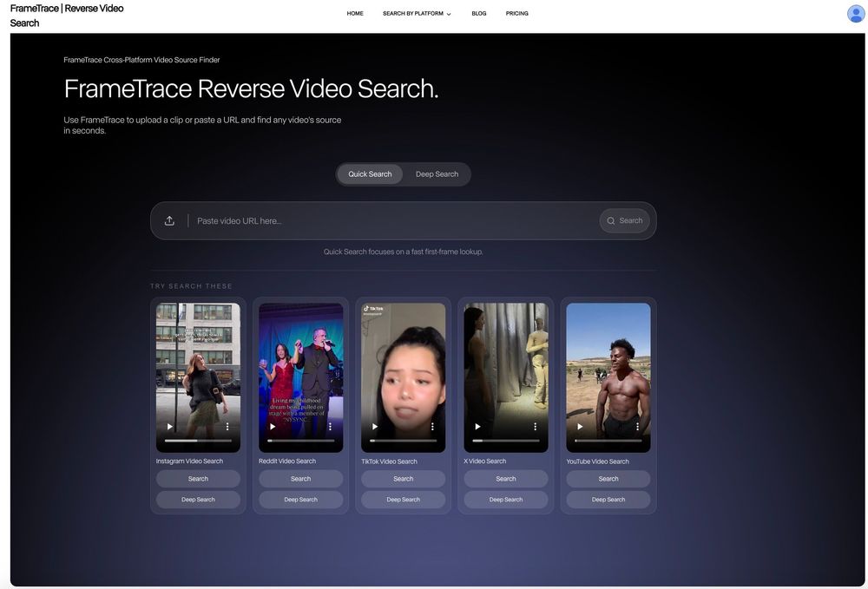This screenshot has width=868, height=589.
Task: Open the three-dot menu on the Reddit card
Action: pyautogui.click(x=328, y=425)
